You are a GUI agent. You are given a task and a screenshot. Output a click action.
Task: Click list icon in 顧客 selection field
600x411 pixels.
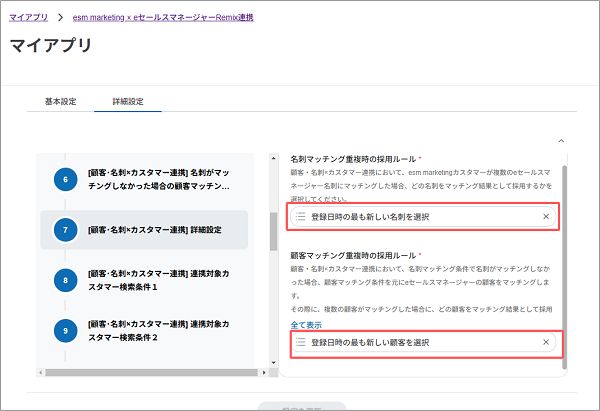[x=301, y=343]
